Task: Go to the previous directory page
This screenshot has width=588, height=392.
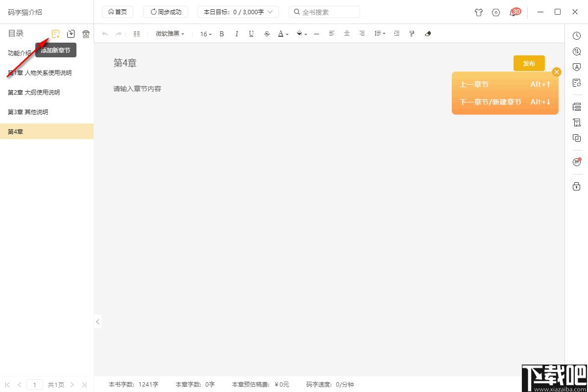Action: pos(19,385)
